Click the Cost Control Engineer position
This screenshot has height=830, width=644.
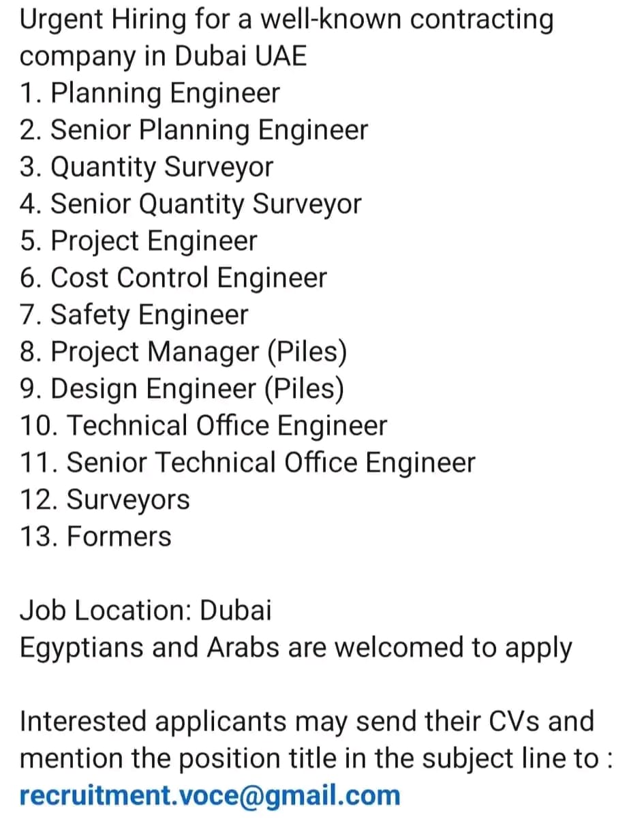click(174, 277)
